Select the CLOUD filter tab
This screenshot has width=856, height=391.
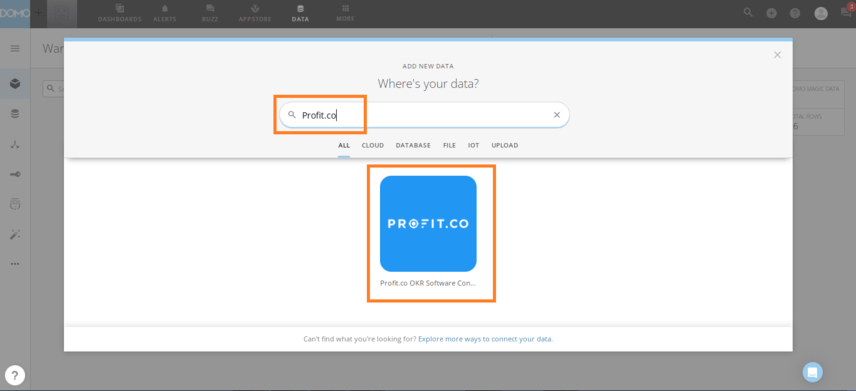coord(373,146)
